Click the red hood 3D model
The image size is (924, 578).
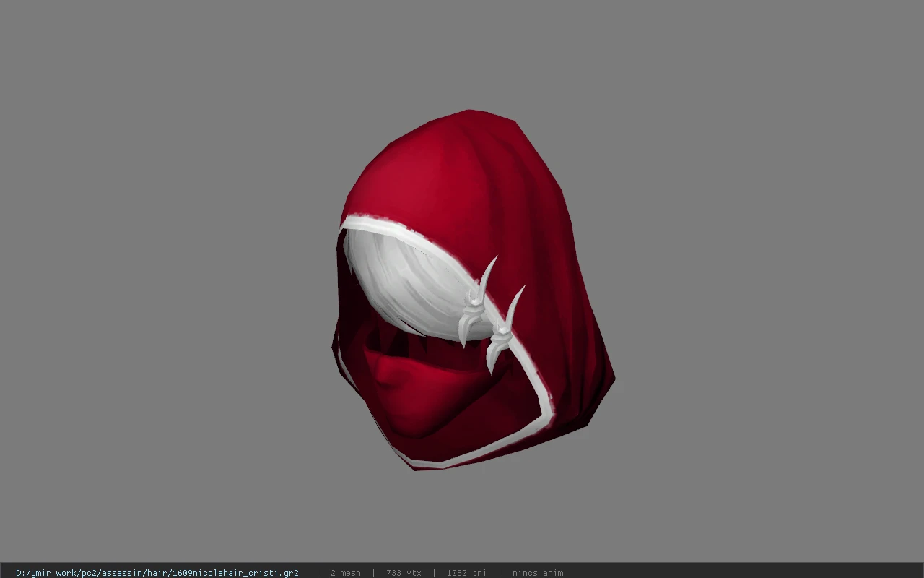(x=473, y=290)
